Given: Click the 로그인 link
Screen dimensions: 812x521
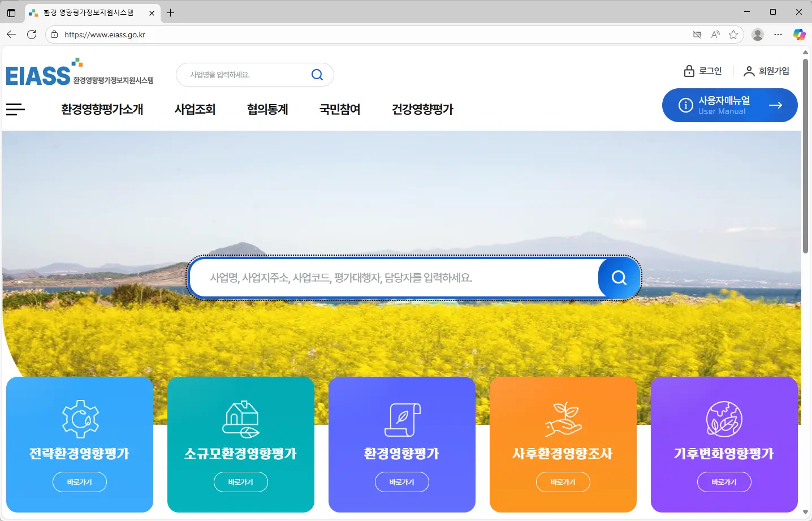Looking at the screenshot, I should click(x=703, y=71).
